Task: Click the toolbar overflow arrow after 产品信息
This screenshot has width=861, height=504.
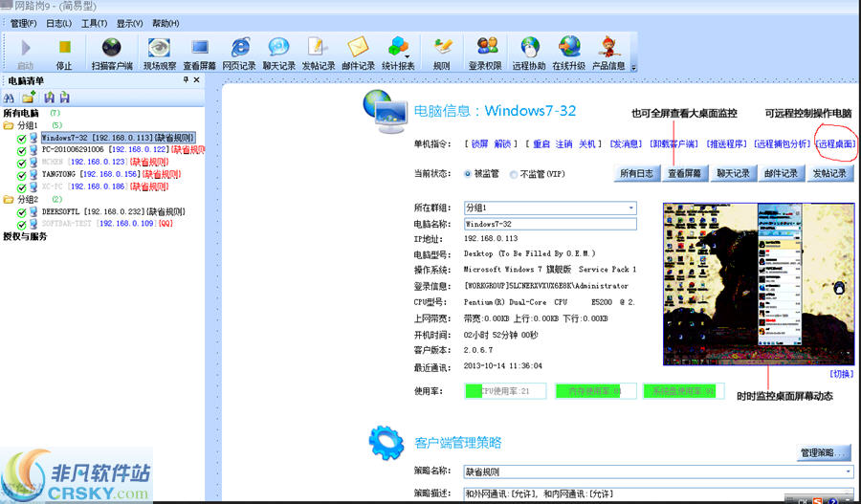Action: 633,68
